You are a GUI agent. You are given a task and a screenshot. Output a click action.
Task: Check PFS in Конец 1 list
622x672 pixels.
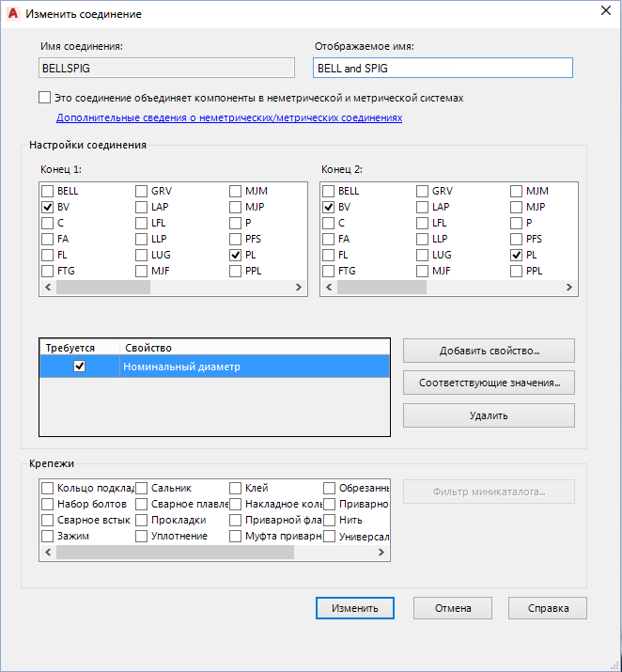[x=235, y=239]
